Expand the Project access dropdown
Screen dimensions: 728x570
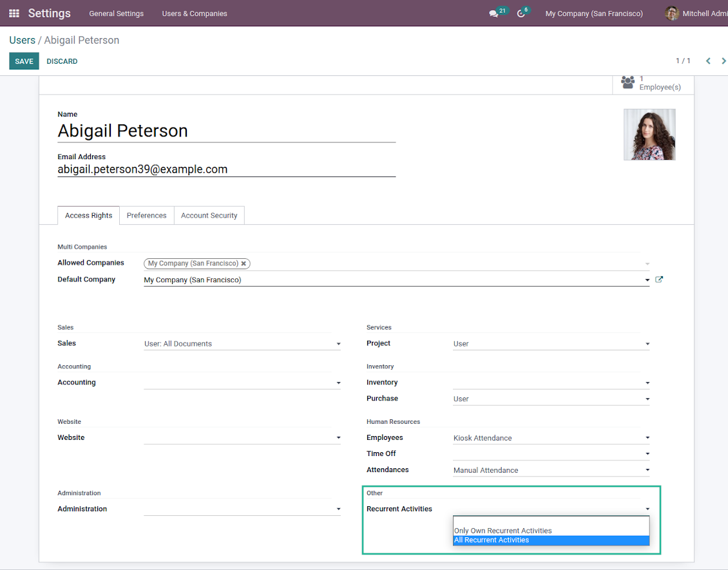[551, 344]
